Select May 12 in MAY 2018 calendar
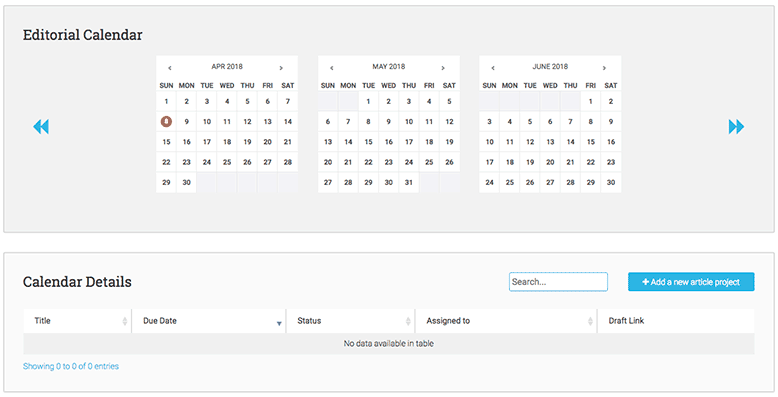Image resolution: width=778 pixels, height=397 pixels. (449, 122)
